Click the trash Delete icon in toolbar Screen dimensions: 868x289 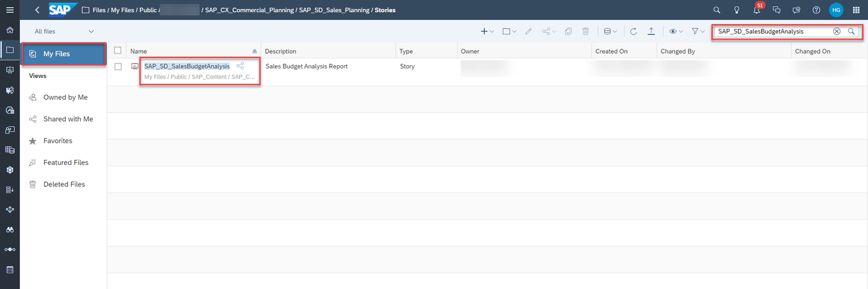pyautogui.click(x=585, y=31)
